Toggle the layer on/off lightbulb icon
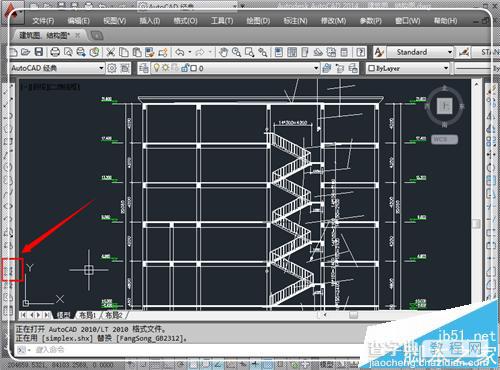Image resolution: width=500 pixels, height=370 pixels. point(156,68)
